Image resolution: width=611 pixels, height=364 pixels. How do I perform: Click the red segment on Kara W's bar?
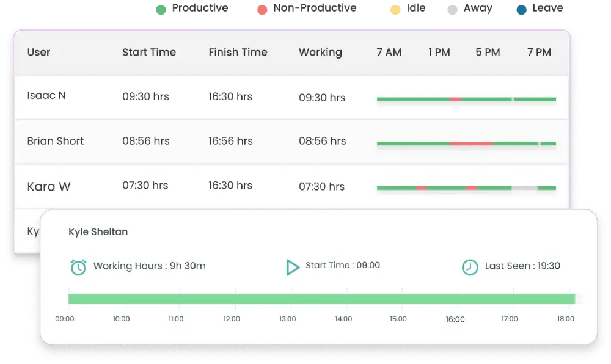coord(422,188)
